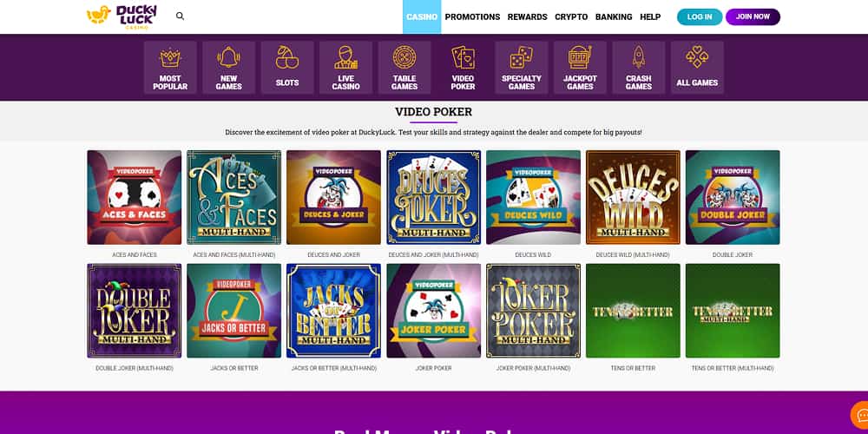Open the Crypto menu item
Viewport: 868px width, 434px height.
[571, 17]
